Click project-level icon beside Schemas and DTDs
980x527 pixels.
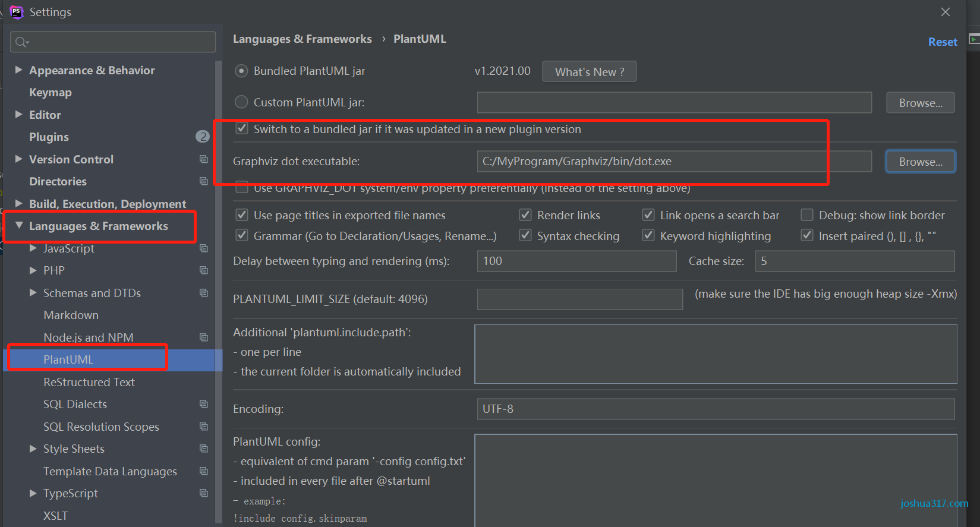click(204, 293)
